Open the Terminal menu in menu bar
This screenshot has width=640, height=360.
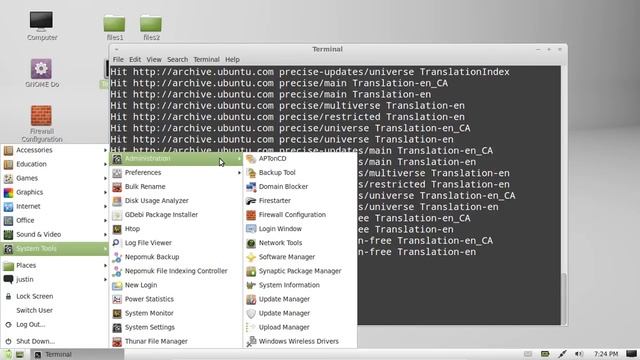pos(207,60)
